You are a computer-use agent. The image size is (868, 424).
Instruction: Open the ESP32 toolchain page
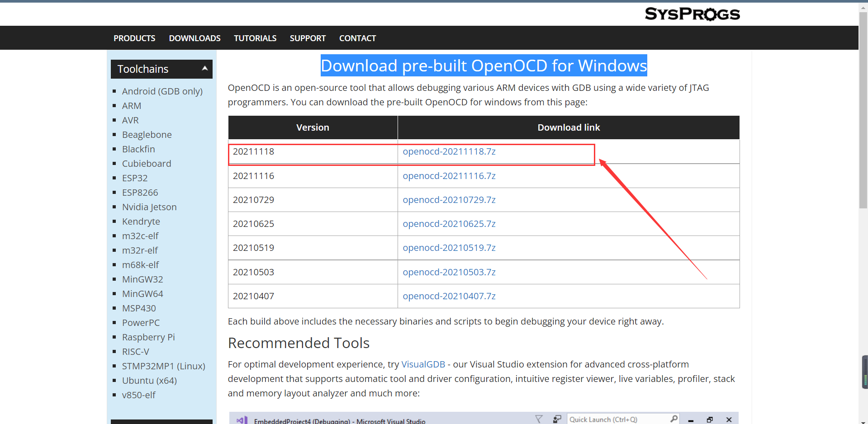pyautogui.click(x=135, y=178)
